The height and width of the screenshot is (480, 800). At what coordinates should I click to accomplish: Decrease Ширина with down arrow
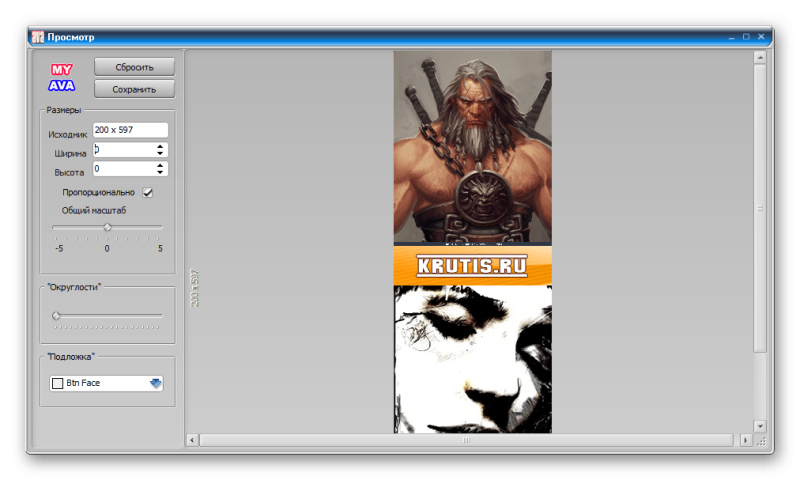point(160,153)
